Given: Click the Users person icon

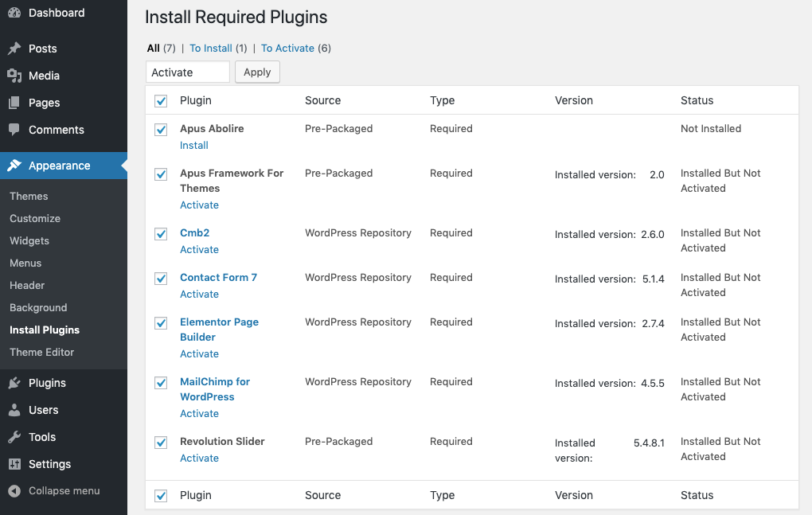Looking at the screenshot, I should tap(14, 410).
